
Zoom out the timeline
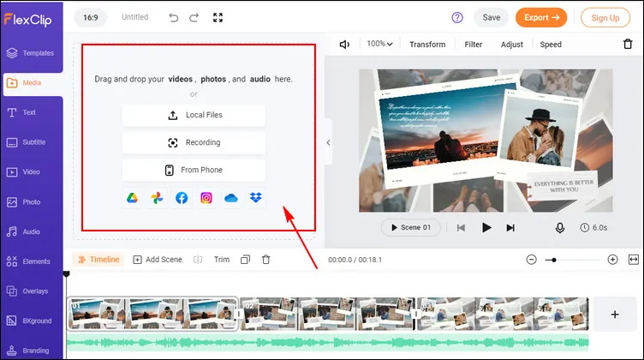(532, 260)
